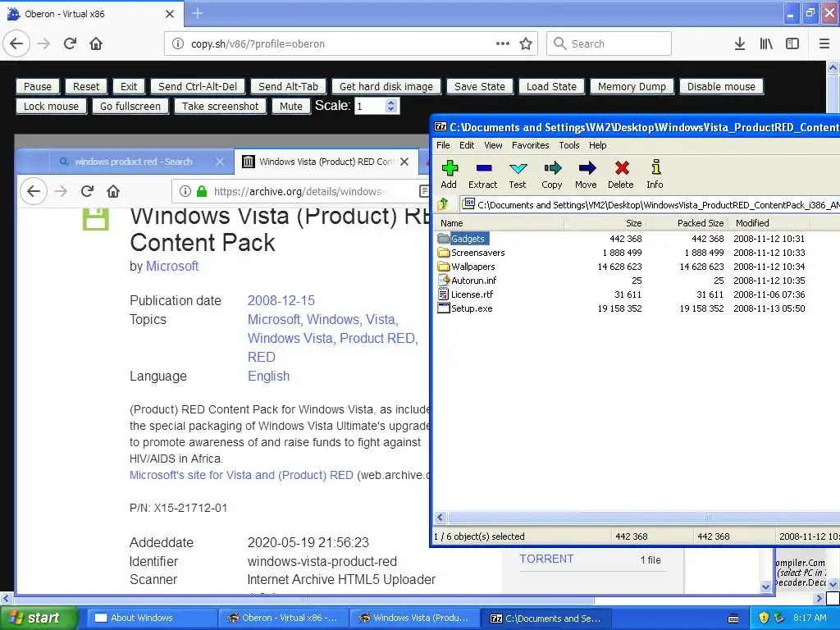
Task: Click the 7-Zip horizontal scrollbar
Action: click(643, 517)
